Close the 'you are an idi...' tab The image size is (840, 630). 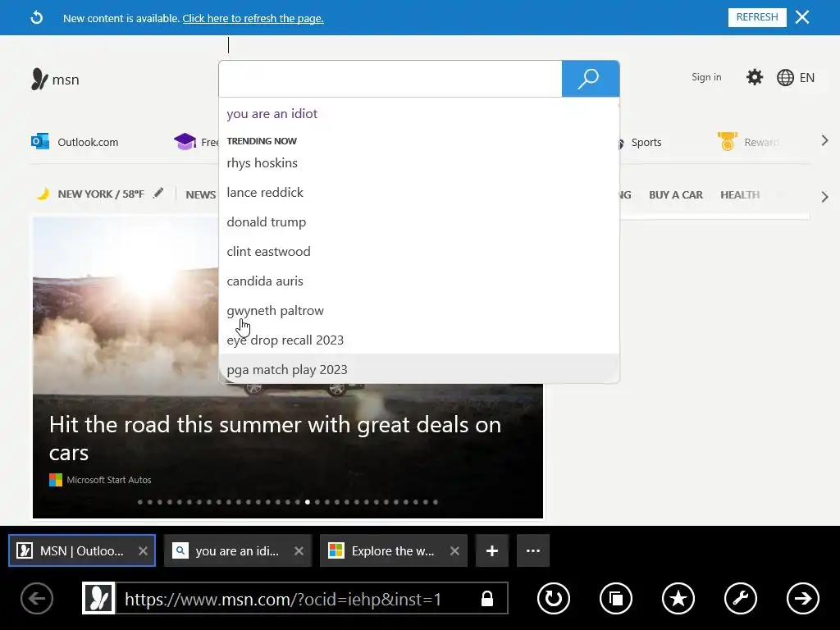tap(299, 550)
